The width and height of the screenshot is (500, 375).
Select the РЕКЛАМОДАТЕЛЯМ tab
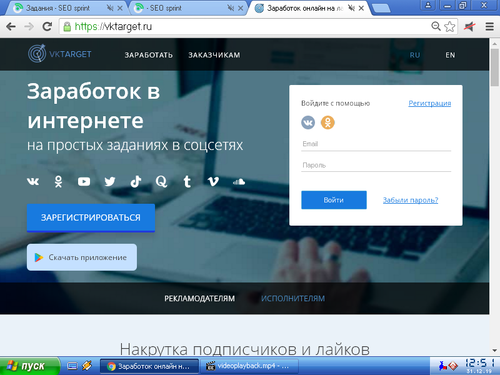[x=199, y=298]
